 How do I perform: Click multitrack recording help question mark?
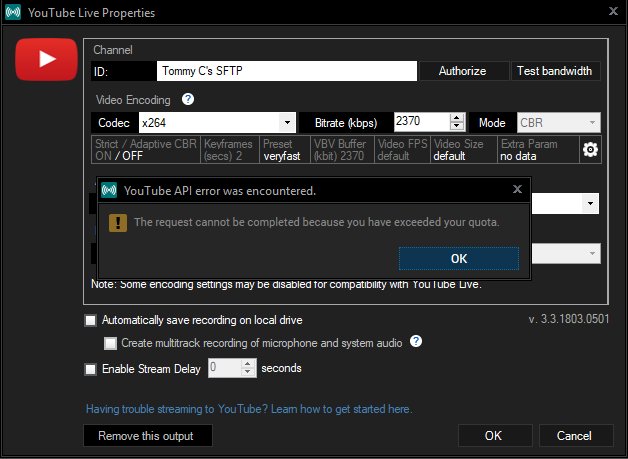(416, 341)
